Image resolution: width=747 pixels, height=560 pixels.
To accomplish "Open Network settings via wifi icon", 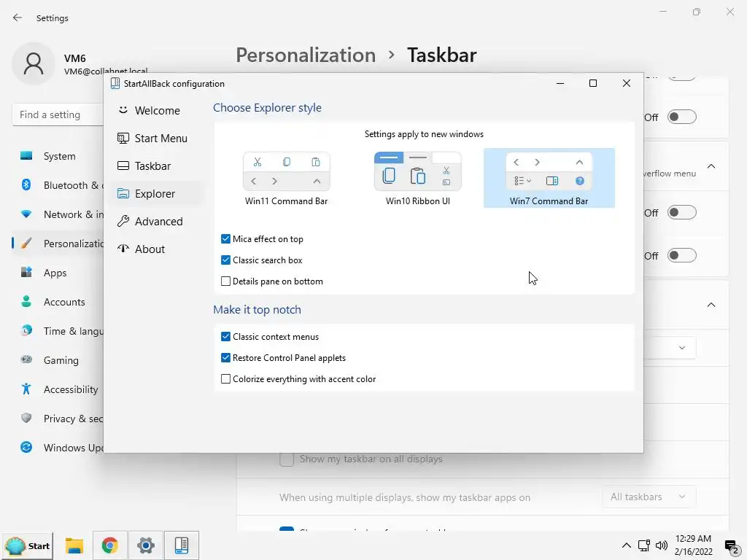I will point(26,214).
